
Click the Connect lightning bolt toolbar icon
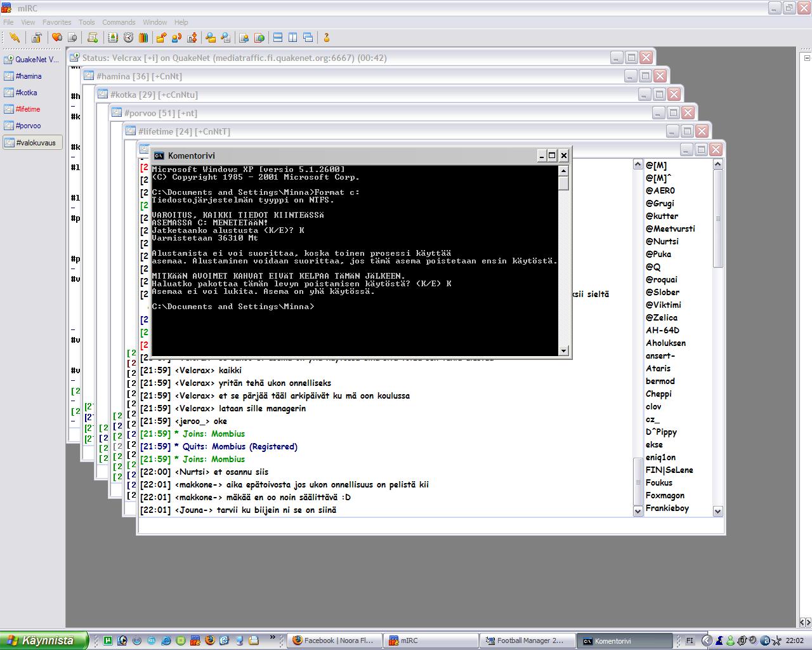[14, 37]
